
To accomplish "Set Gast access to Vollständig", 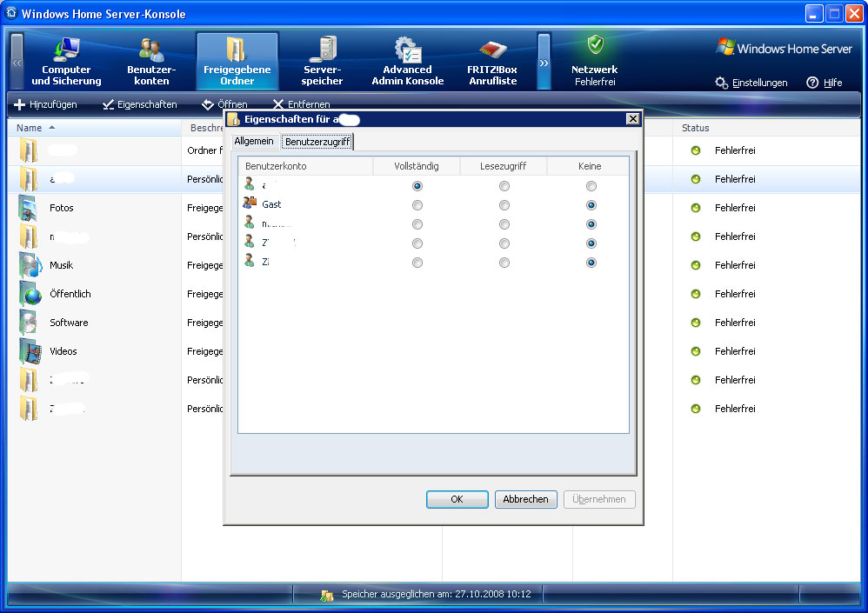I will 417,205.
